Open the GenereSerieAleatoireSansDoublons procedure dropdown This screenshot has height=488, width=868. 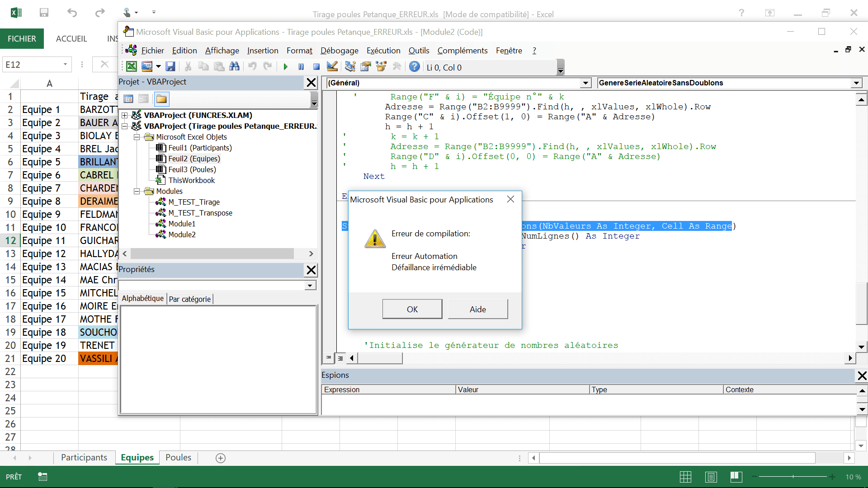tap(856, 83)
